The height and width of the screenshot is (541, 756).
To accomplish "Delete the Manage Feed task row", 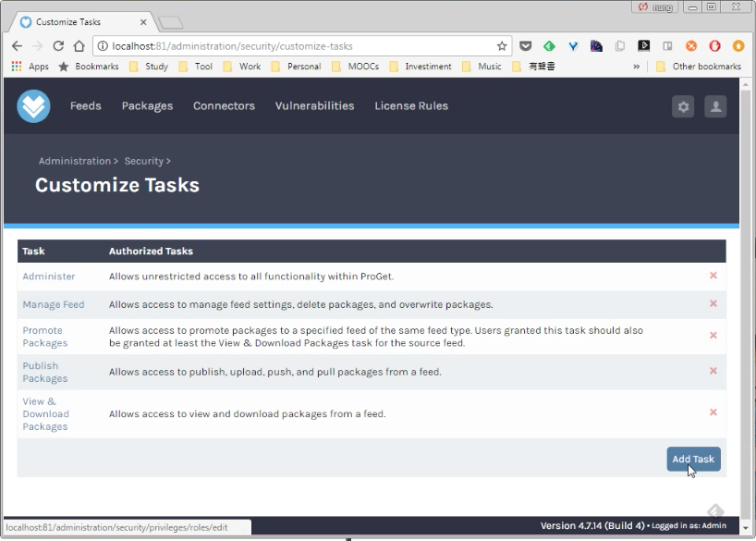I will (x=713, y=303).
